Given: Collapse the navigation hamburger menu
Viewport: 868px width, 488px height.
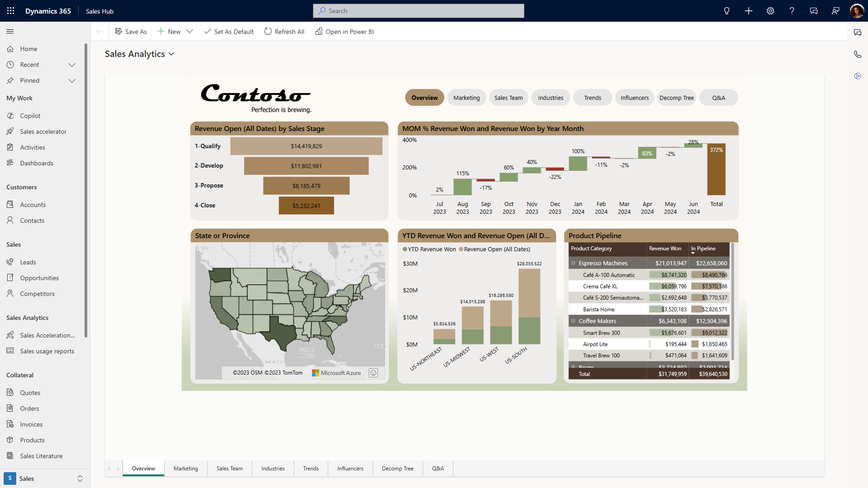Looking at the screenshot, I should click(10, 32).
